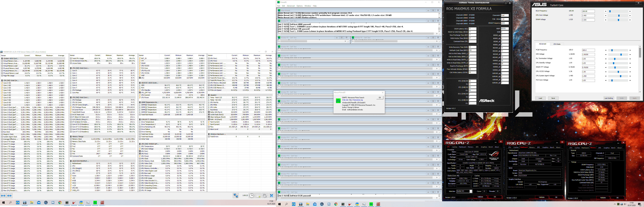Click Prime95 icon in left taskbar
The width and height of the screenshot is (644, 207).
[x=95, y=203]
